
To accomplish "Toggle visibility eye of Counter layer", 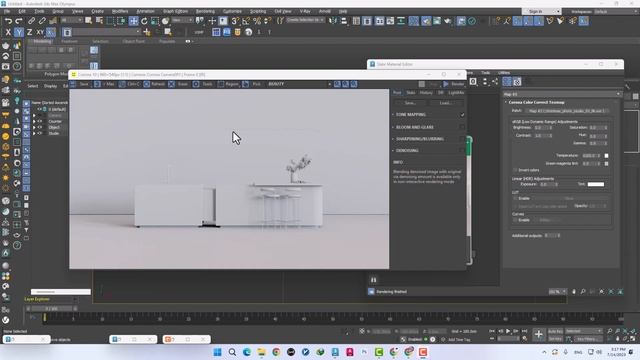I will [40, 121].
